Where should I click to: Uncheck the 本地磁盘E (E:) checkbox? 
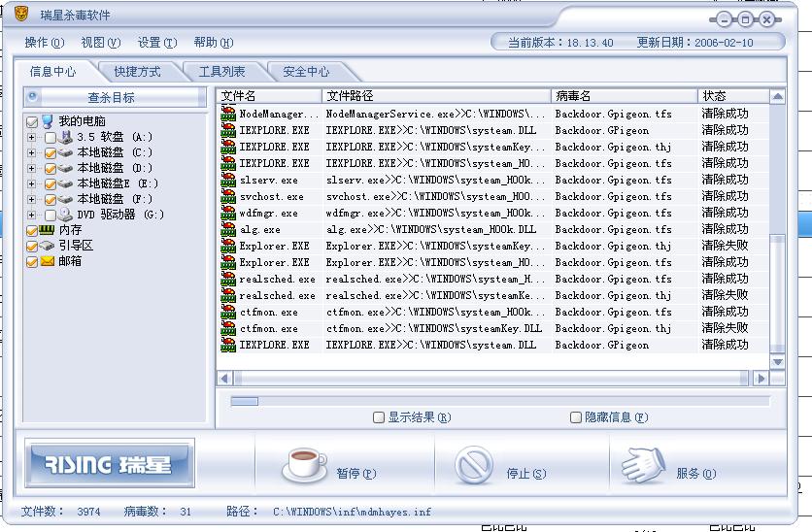tap(51, 184)
